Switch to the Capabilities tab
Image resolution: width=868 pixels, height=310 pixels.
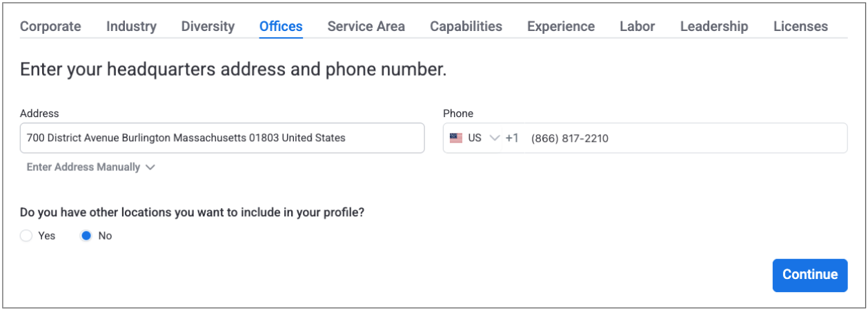point(466,27)
